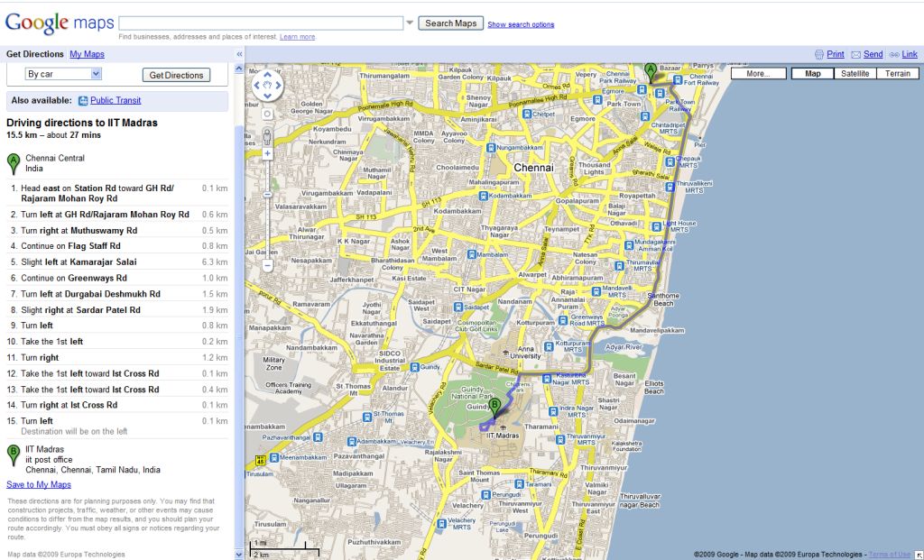
Task: Click the Guindy station icon
Action: 415,367
